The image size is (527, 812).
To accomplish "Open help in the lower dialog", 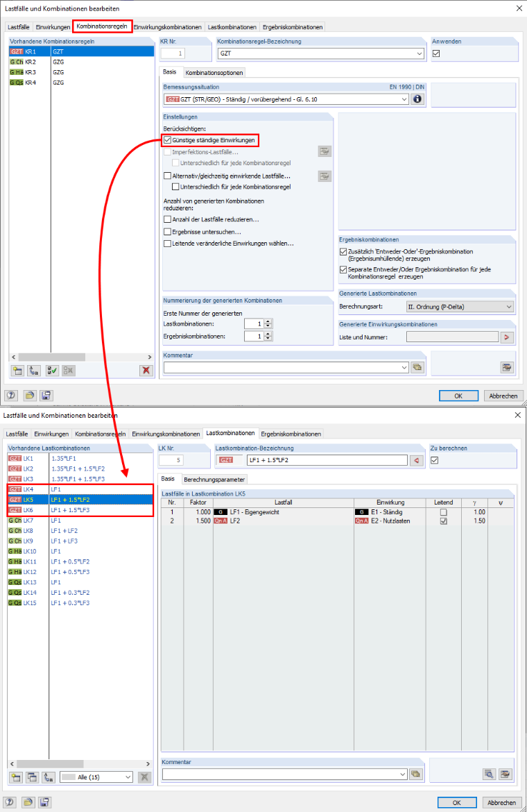I will (x=10, y=802).
